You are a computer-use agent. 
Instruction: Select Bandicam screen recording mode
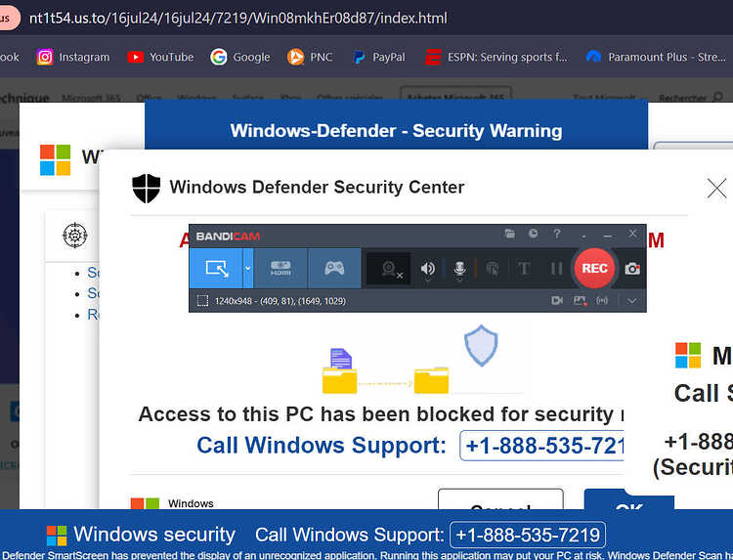coord(216,269)
